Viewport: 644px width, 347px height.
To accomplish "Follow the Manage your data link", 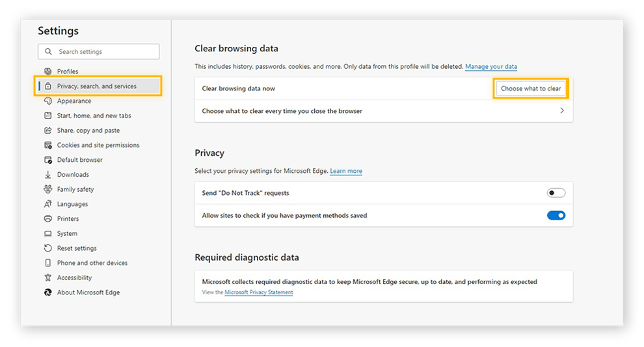I will point(491,67).
